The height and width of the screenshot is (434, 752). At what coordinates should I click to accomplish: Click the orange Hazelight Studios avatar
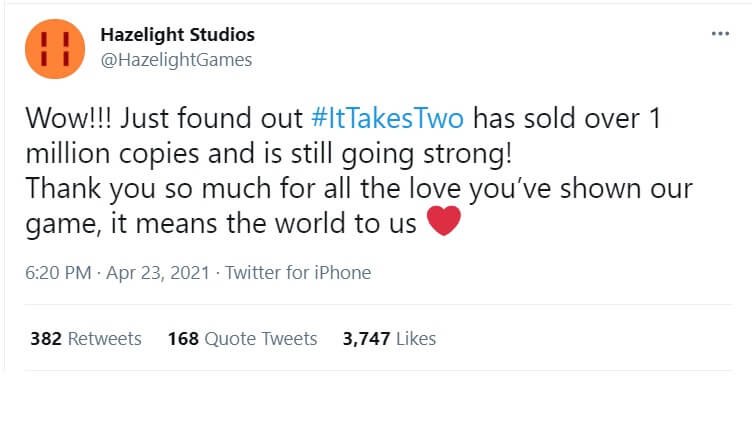click(55, 48)
